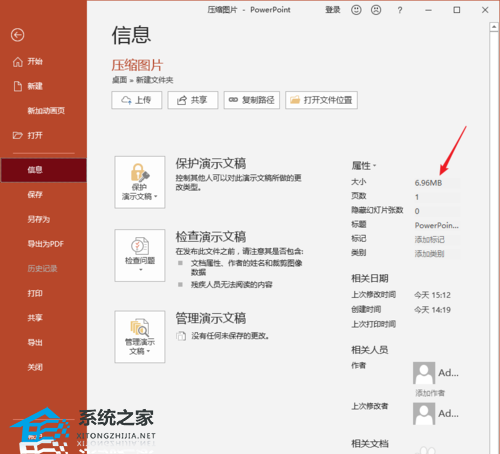This screenshot has width=500, height=454.
Task: Open the 管理演示文稿 dropdown button
Action: click(140, 337)
